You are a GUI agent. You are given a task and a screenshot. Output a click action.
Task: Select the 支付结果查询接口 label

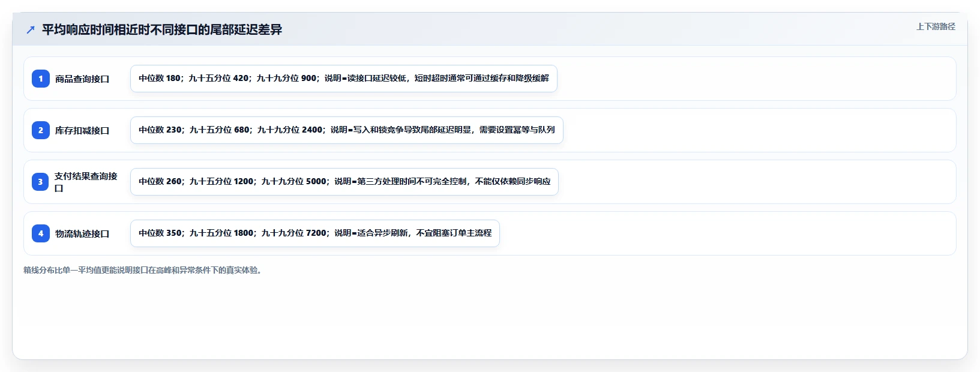pyautogui.click(x=86, y=182)
